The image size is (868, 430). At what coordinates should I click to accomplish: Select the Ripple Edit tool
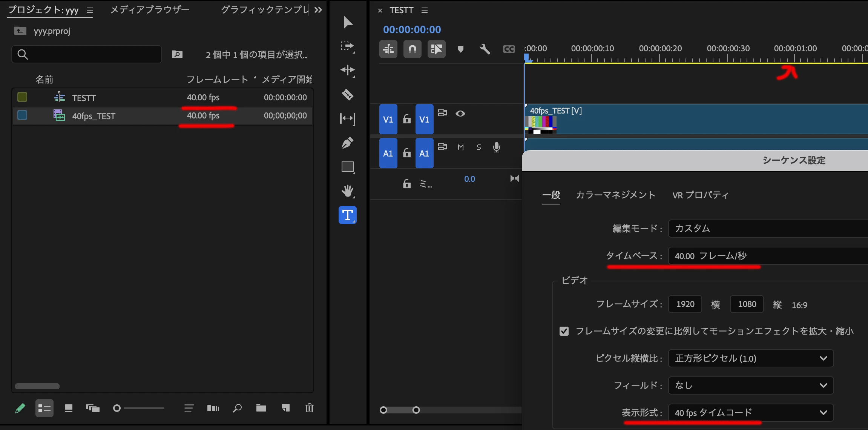tap(347, 70)
